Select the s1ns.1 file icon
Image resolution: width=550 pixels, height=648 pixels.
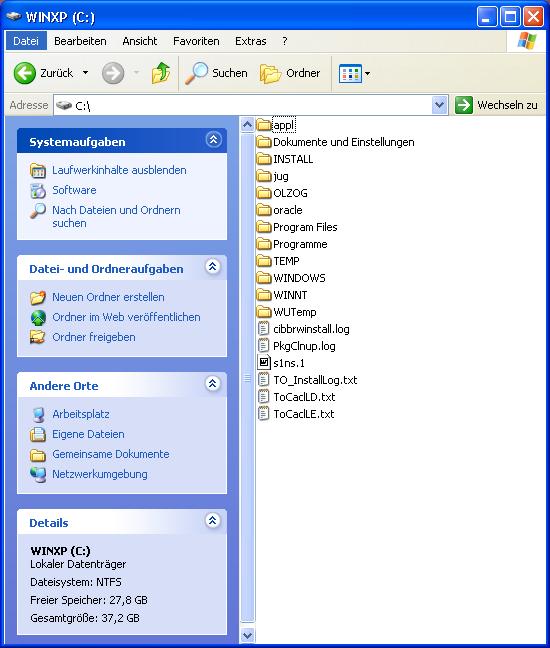tap(264, 363)
